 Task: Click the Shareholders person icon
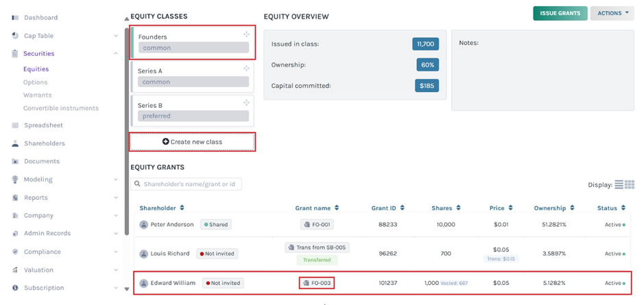(15, 144)
